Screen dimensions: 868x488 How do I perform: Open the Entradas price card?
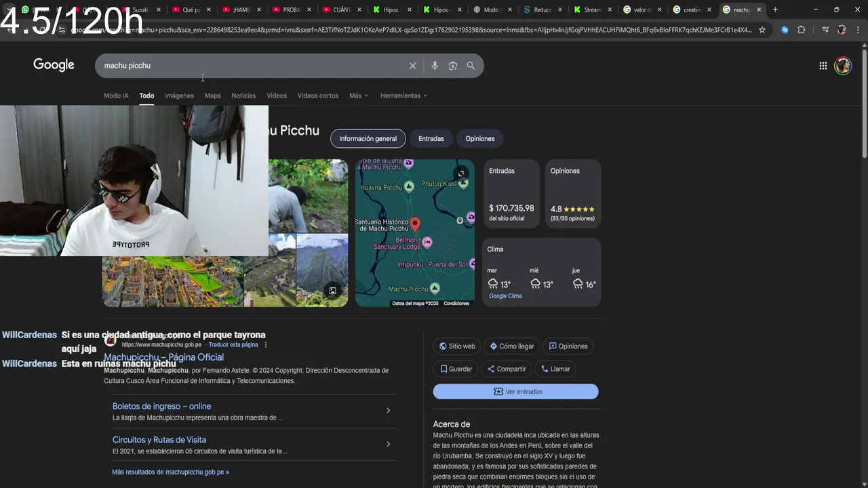(x=511, y=194)
